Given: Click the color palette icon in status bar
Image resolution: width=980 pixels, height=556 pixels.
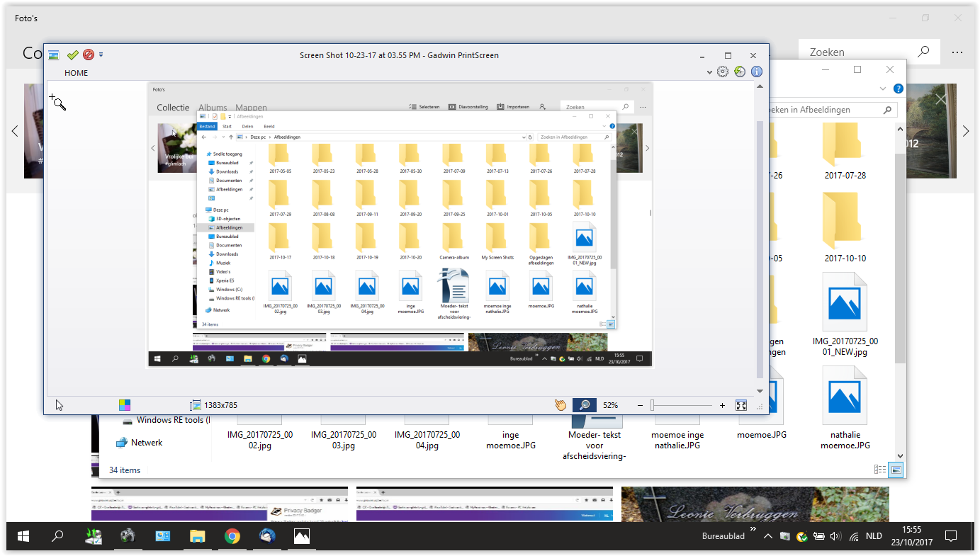Looking at the screenshot, I should point(124,405).
